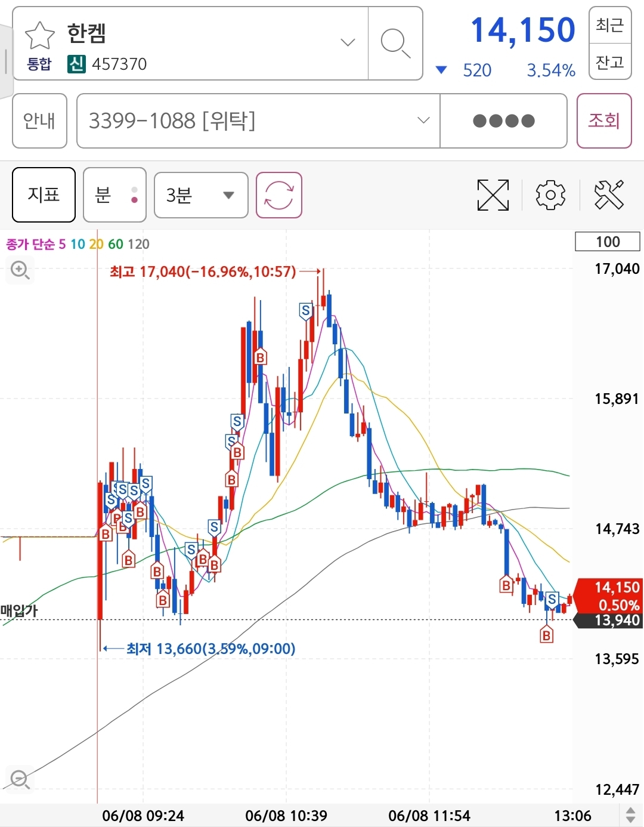Tap the side panel pull handle
The image size is (644, 827).
(x=6, y=61)
